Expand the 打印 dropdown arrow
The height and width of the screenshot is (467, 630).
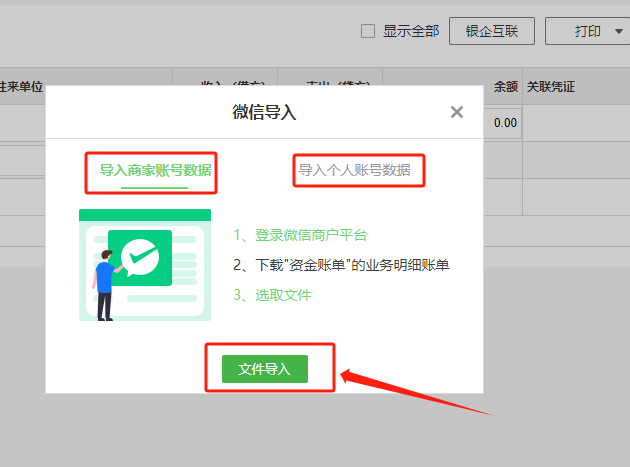click(619, 31)
